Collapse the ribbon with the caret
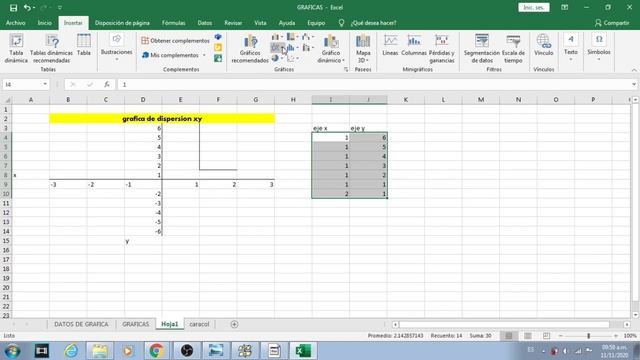The image size is (640, 360). click(634, 70)
